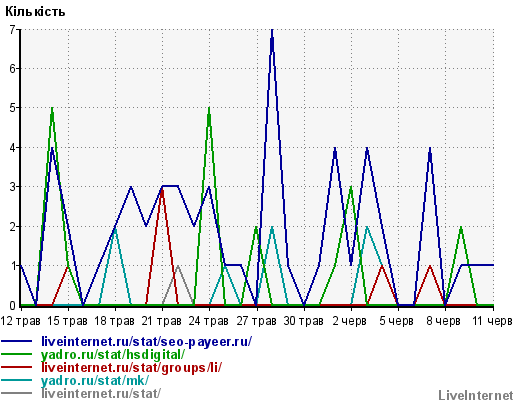Click the green legend line swatch
The image size is (520, 405).
pyautogui.click(x=17, y=354)
